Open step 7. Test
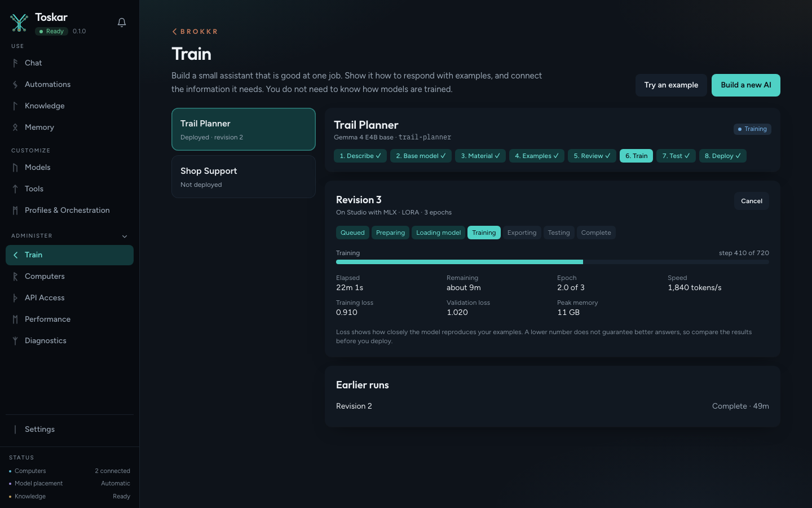812x508 pixels. 676,156
